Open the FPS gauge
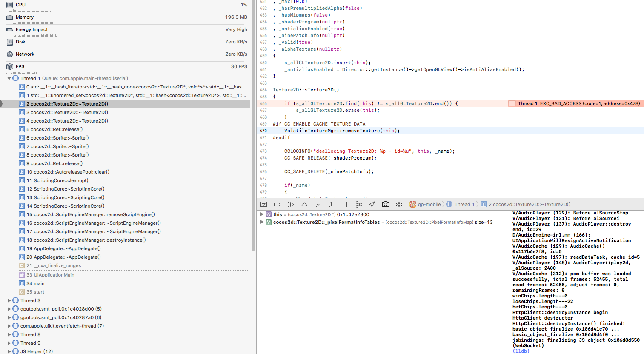Screen dimensions: 644x354 click(x=127, y=67)
